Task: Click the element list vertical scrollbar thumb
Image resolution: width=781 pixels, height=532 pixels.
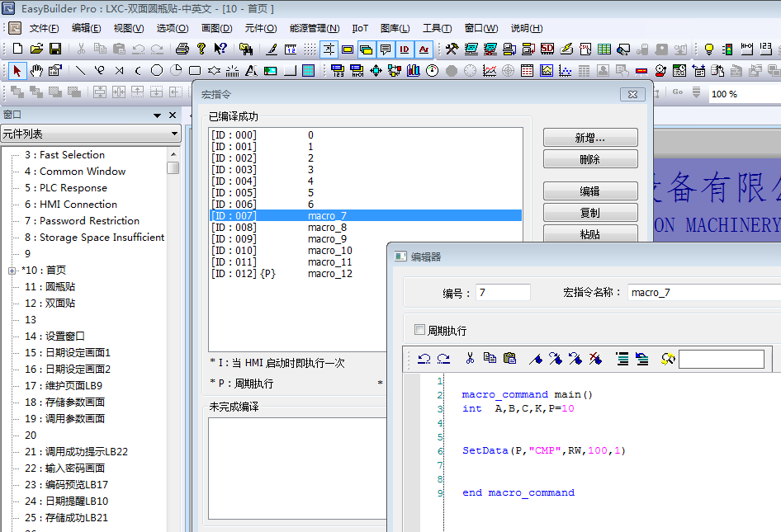Action: 173,168
